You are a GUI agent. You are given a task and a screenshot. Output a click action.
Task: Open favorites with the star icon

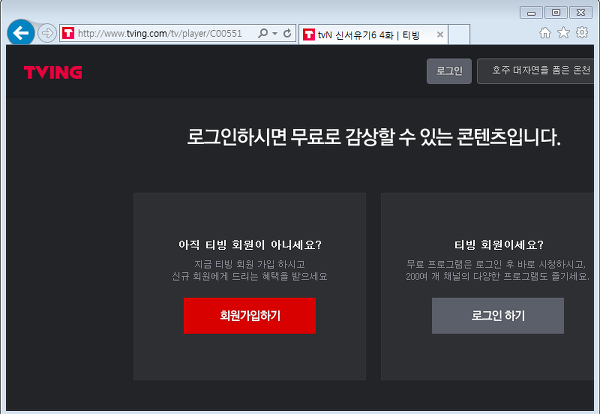click(x=563, y=33)
